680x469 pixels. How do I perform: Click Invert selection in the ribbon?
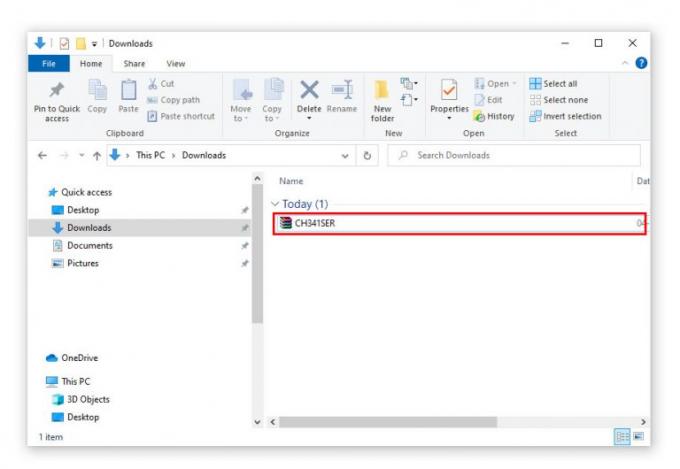coord(565,116)
